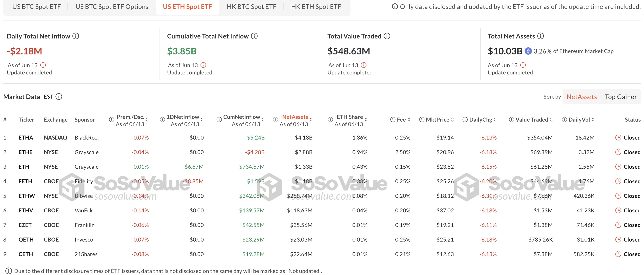Click 21Shares sponsor name
644x275 pixels.
pyautogui.click(x=86, y=254)
